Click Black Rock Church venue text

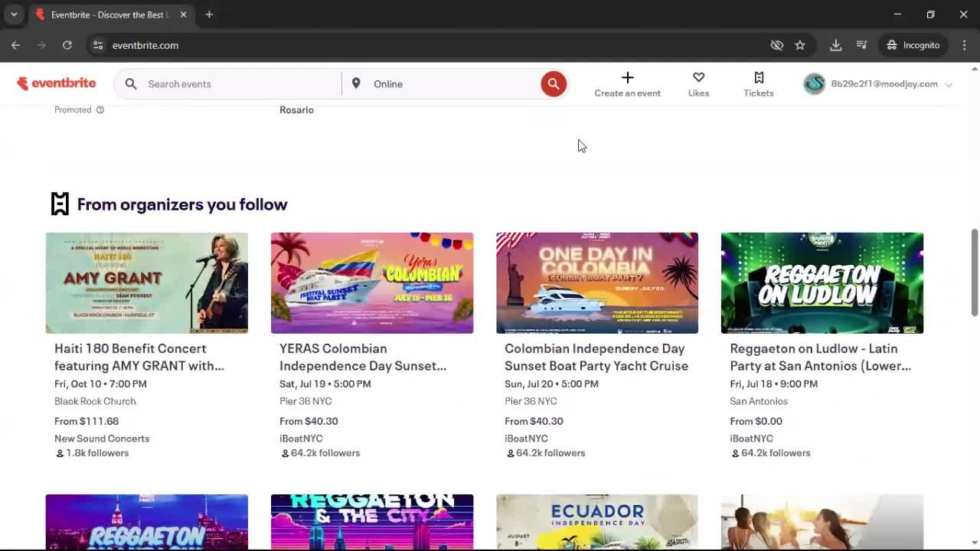95,401
